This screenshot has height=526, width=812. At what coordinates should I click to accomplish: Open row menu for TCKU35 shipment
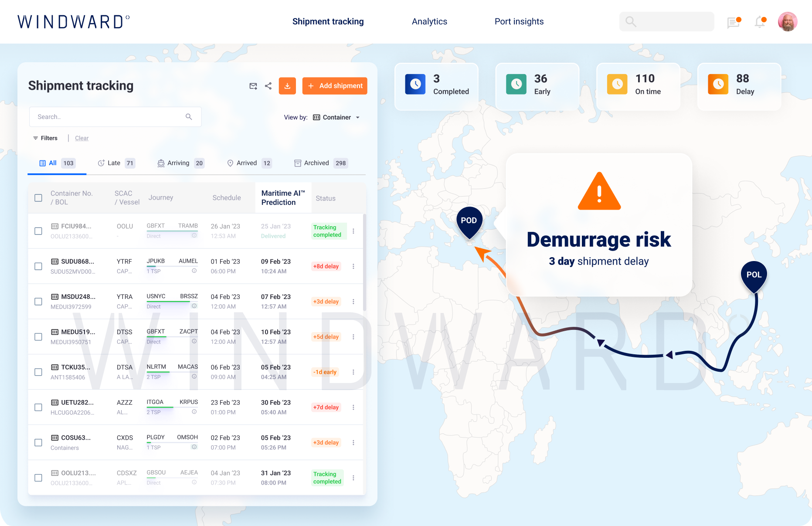pos(353,372)
